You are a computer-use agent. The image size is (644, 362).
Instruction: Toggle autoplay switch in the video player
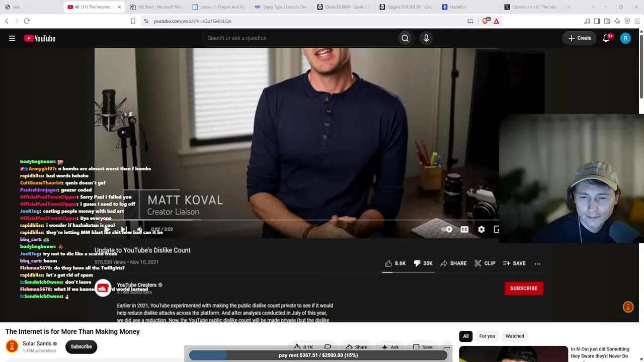click(x=447, y=229)
